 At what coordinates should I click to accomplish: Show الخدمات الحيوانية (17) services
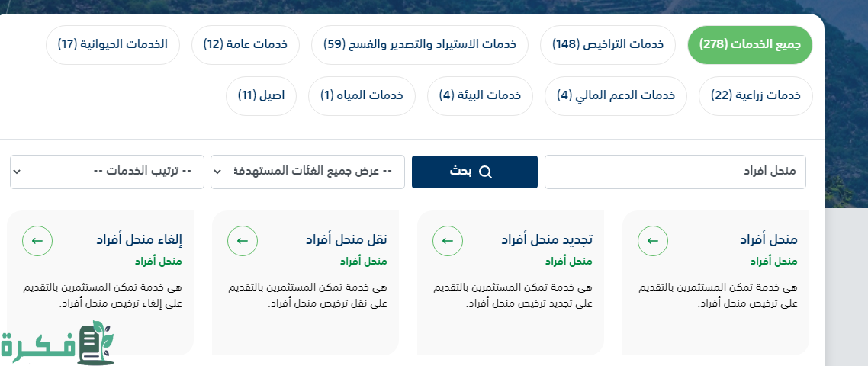coord(113,45)
